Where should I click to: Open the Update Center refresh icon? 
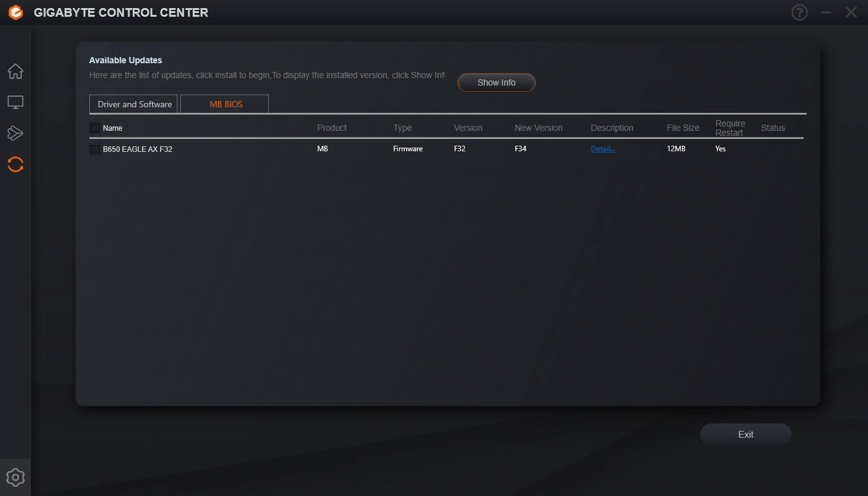pyautogui.click(x=15, y=164)
